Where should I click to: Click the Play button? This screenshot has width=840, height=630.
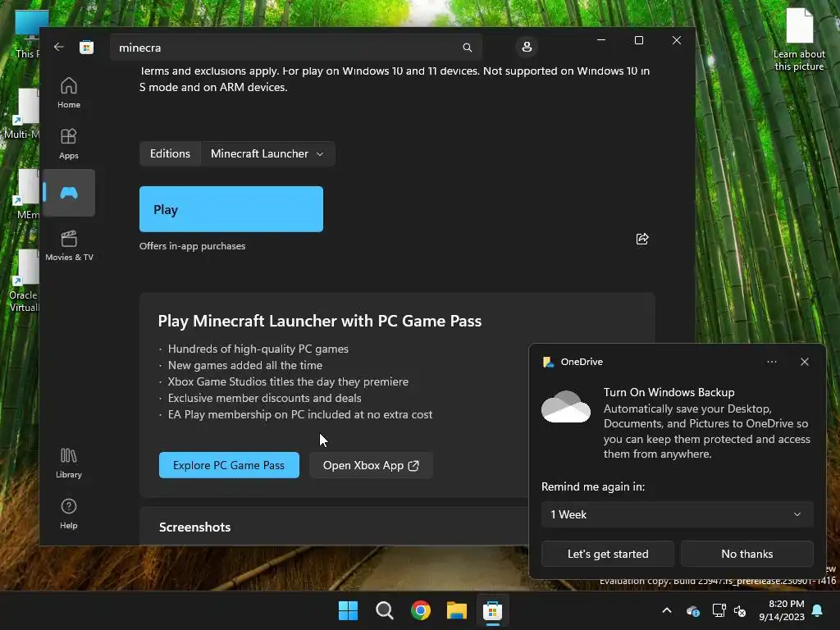pyautogui.click(x=231, y=209)
